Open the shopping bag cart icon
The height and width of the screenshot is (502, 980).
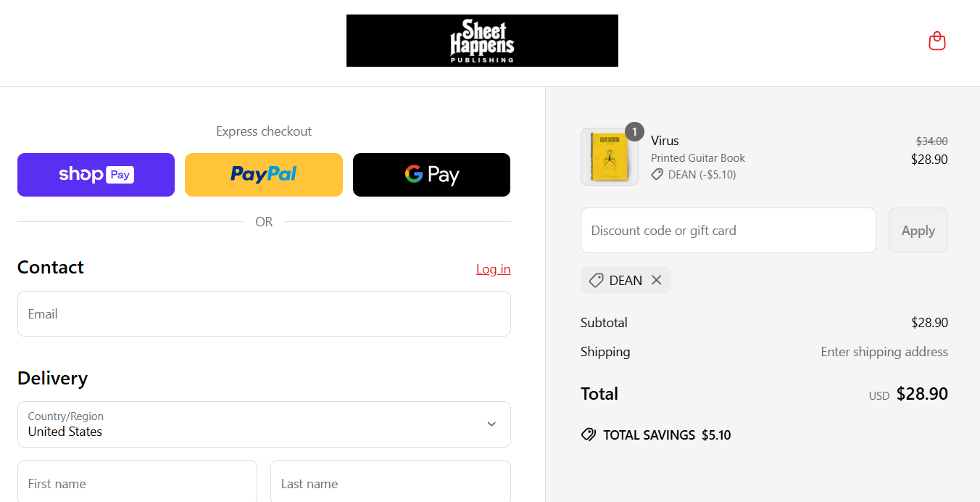[x=937, y=41]
